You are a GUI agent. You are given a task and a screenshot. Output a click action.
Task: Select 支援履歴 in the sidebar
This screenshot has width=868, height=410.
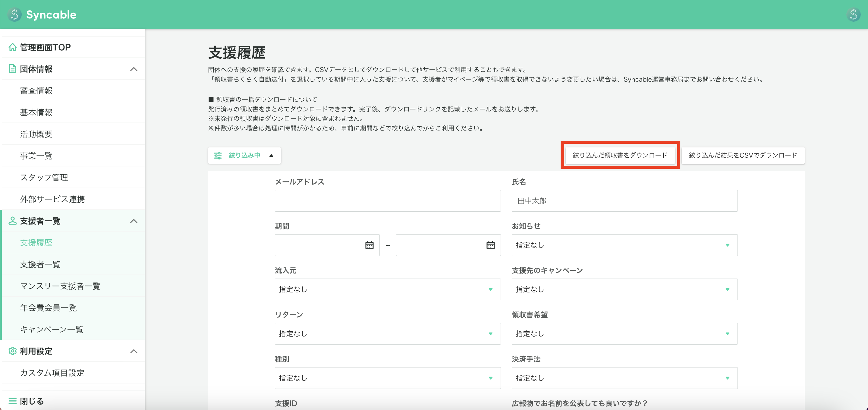(x=36, y=242)
